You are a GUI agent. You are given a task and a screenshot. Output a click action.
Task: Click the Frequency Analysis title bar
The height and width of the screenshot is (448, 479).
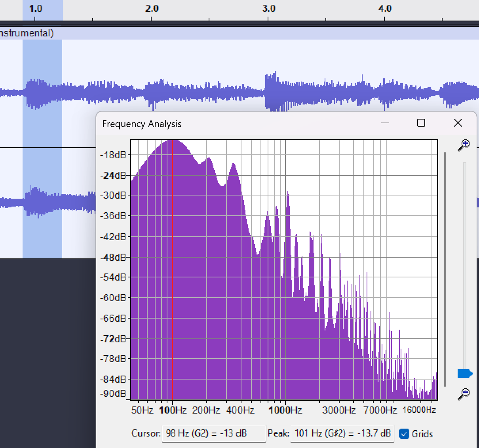[x=238, y=124]
